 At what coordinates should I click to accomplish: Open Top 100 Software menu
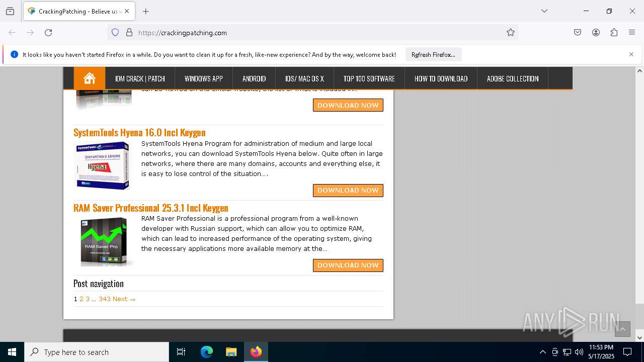(x=369, y=78)
